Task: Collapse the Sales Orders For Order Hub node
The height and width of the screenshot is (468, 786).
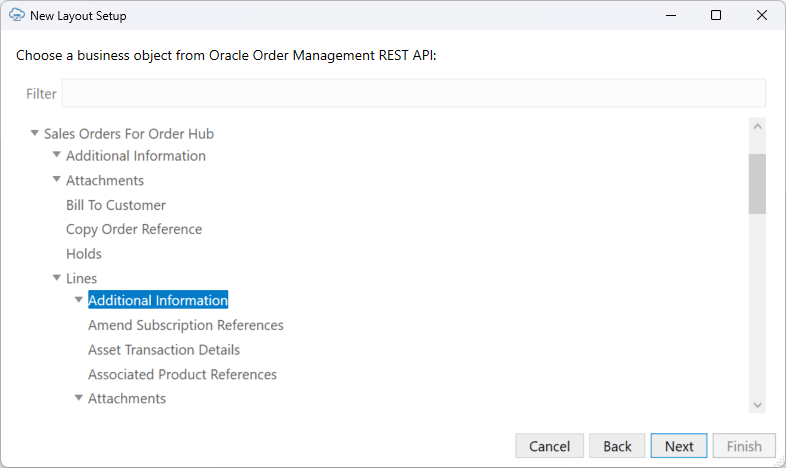Action: [x=35, y=133]
